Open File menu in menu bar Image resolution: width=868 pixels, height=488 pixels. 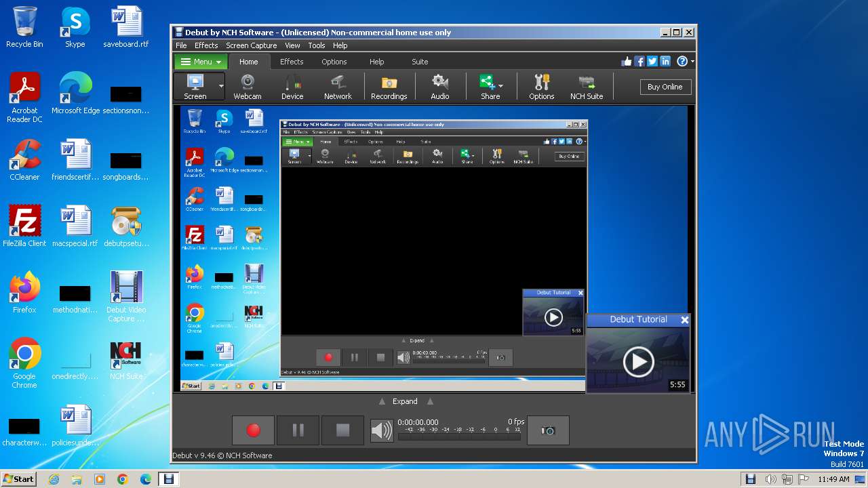[x=181, y=45]
